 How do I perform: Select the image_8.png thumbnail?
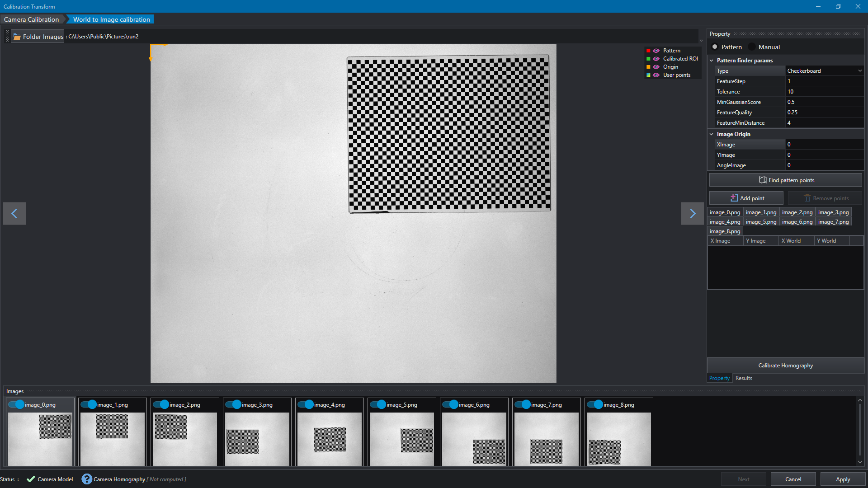pos(619,439)
